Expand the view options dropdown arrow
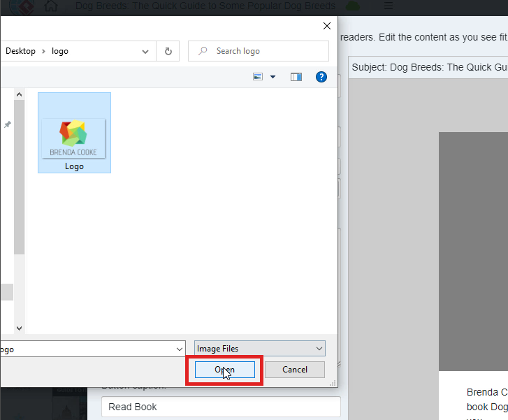Viewport: 508px width, 420px height. point(273,77)
